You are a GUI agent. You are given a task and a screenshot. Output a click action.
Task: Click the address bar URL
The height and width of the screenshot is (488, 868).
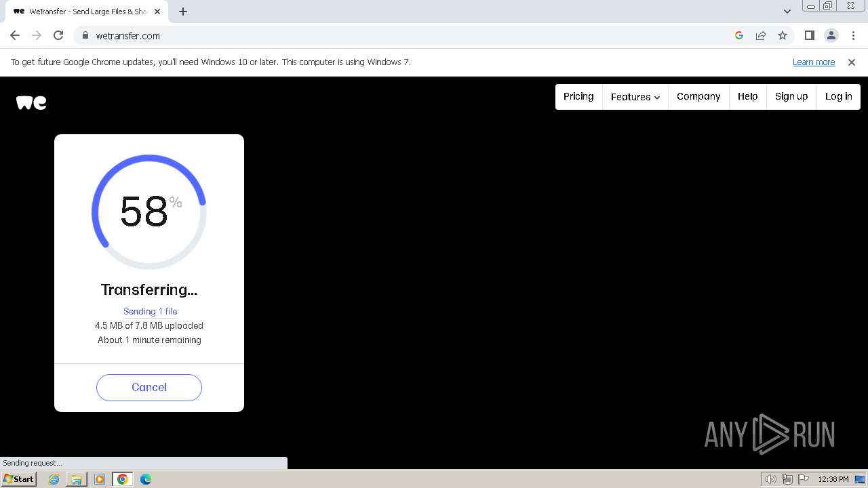tap(127, 35)
